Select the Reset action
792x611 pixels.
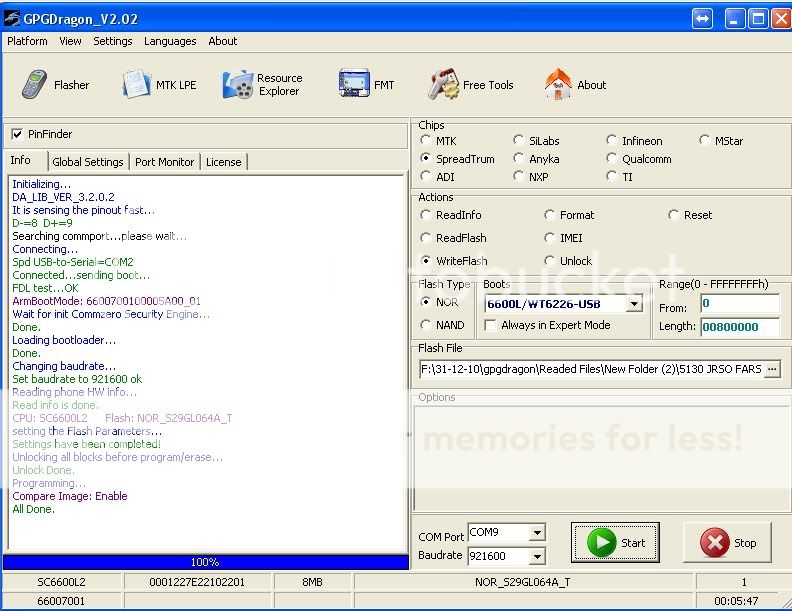pos(673,215)
